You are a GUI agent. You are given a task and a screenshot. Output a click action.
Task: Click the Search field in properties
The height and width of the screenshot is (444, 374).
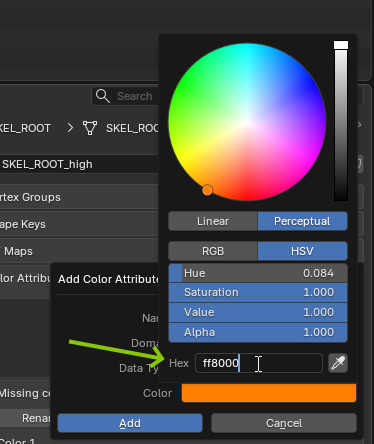(125, 96)
